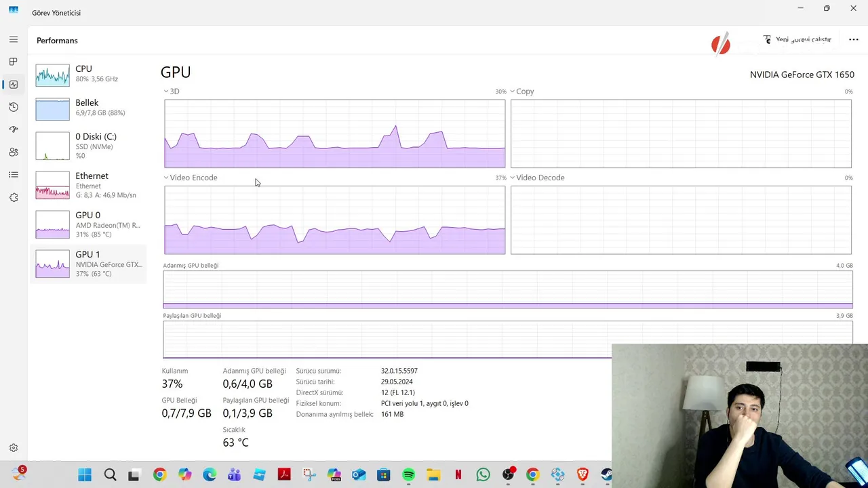The width and height of the screenshot is (868, 488).
Task: Open Outlook from taskbar
Action: [x=359, y=475]
